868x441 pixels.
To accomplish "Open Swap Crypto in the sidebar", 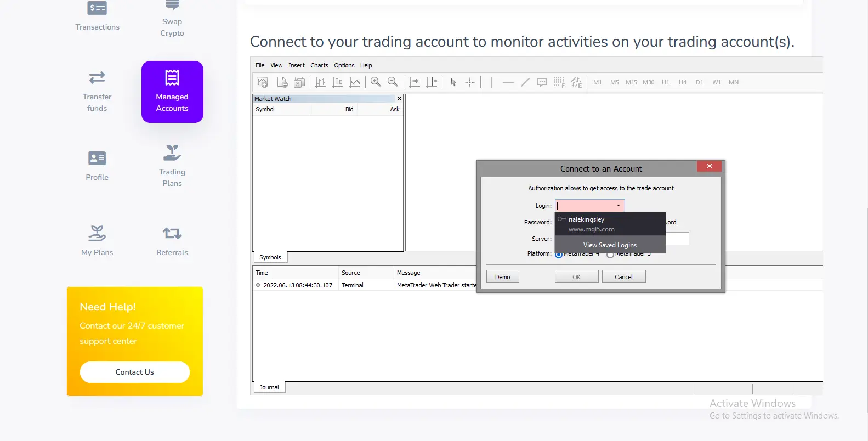I will (x=172, y=20).
